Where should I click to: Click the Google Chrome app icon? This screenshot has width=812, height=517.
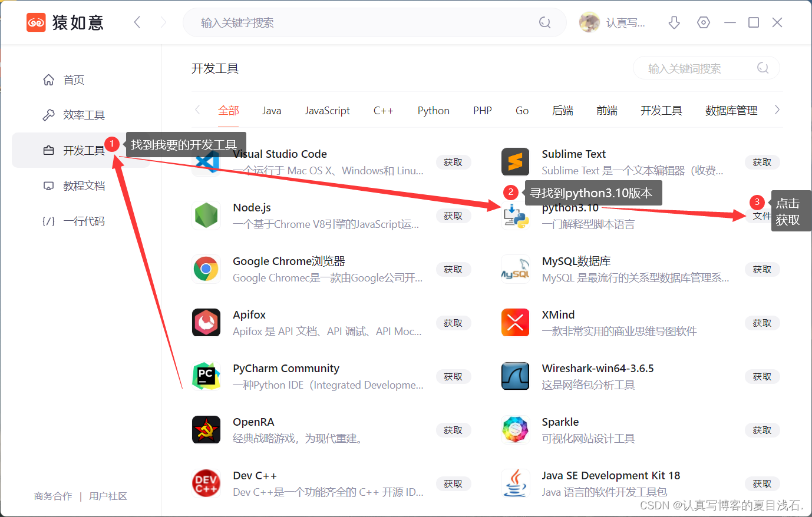coord(206,269)
